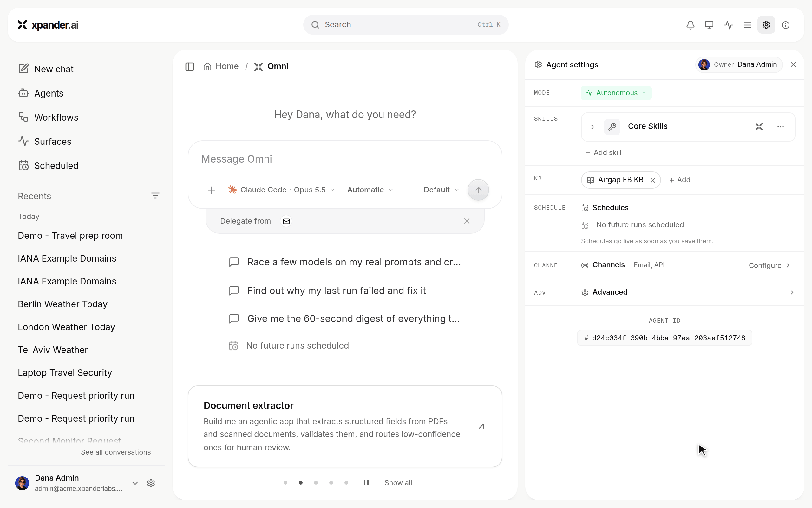Click the monitor display icon in header

click(709, 25)
